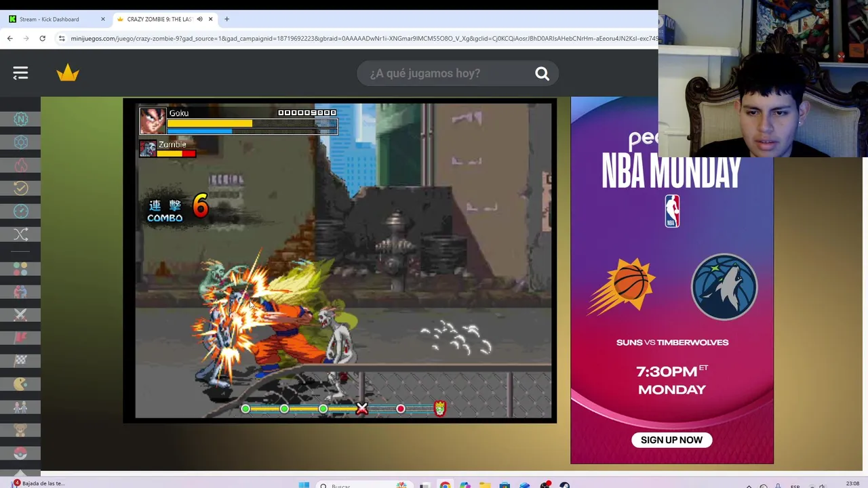This screenshot has height=488, width=868.
Task: Close the Kick Dashboard tab
Action: (103, 19)
